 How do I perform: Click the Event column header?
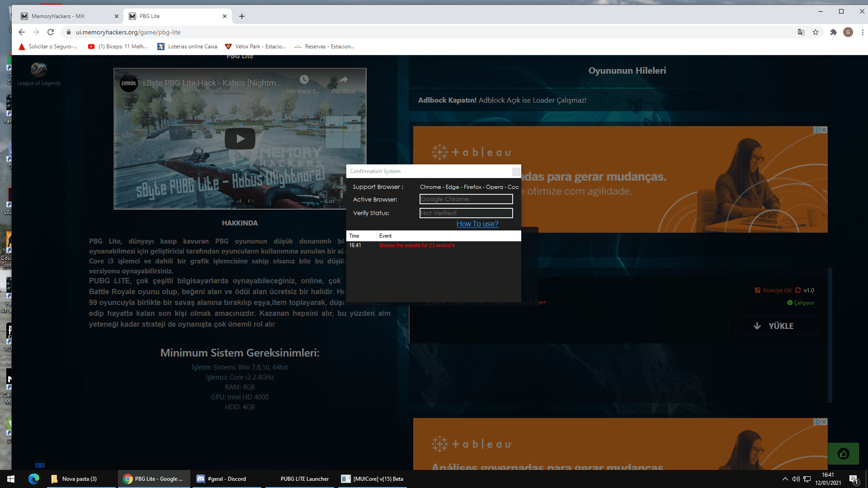[x=448, y=236]
